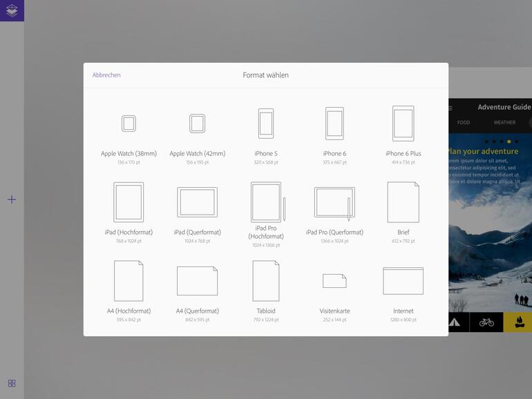Screen dimensions: 532x399
Task: Choose the Tabloid page format icon
Action: tap(266, 281)
